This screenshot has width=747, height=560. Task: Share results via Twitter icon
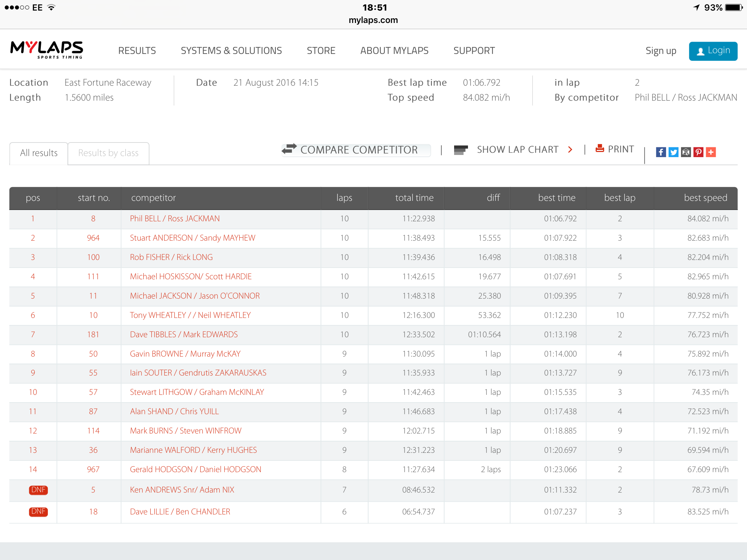pos(673,152)
